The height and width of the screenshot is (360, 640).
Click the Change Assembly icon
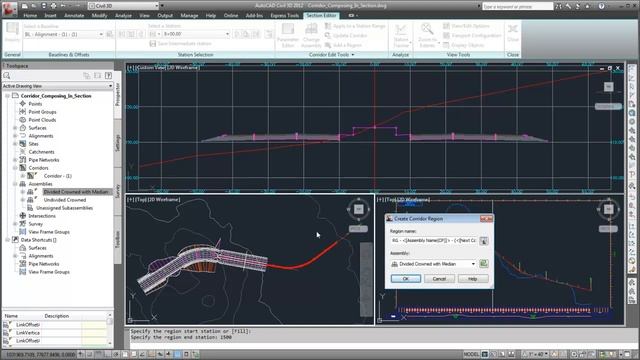click(x=311, y=35)
